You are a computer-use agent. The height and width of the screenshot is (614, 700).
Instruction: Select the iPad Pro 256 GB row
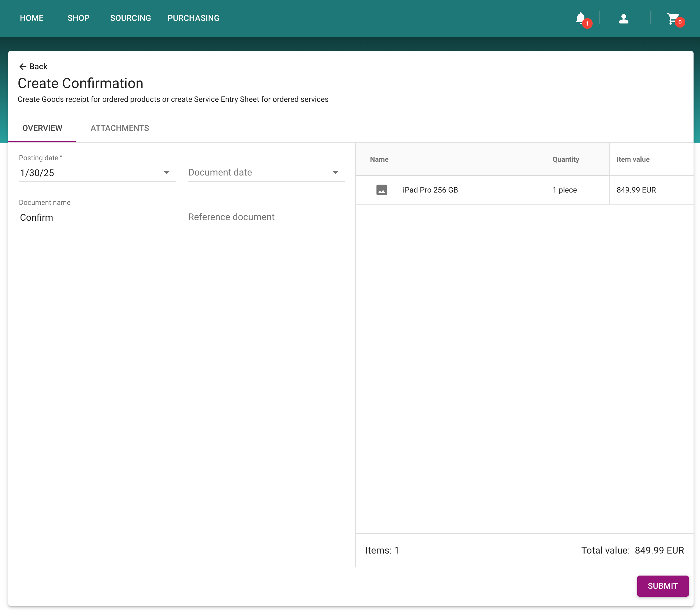(430, 190)
